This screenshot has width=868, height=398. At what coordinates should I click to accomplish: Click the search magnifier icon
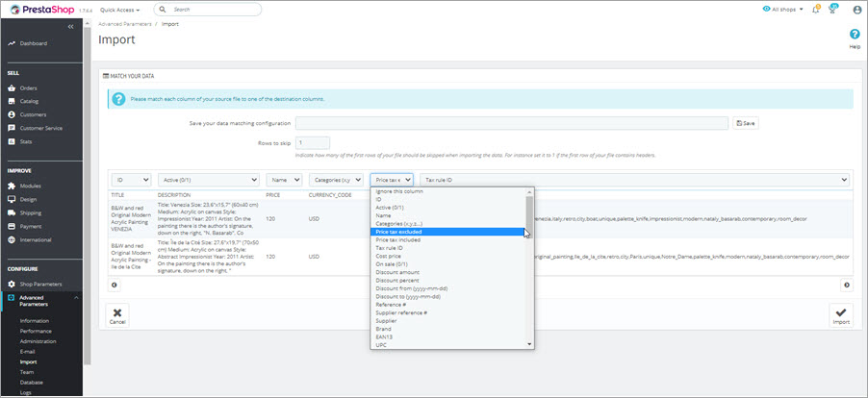pos(163,10)
